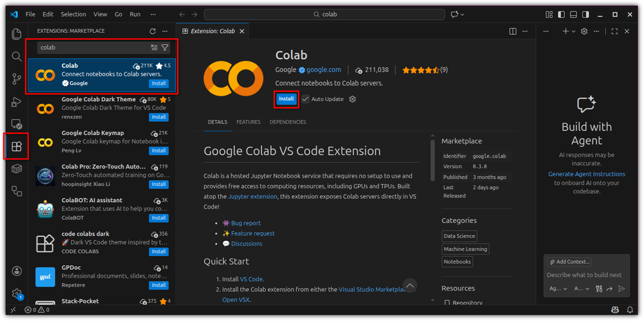Open the Jupyter extension link

coord(253,197)
